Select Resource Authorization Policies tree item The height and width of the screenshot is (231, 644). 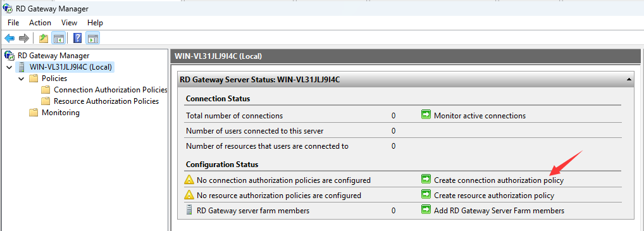click(x=106, y=101)
